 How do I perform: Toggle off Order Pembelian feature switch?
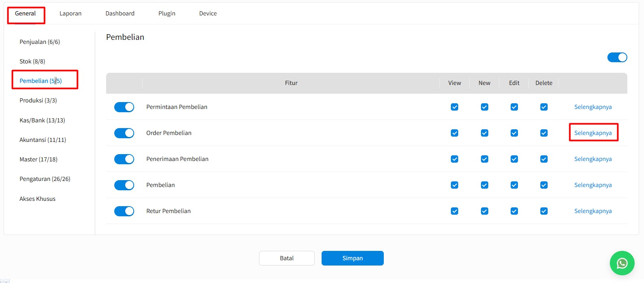(x=124, y=133)
